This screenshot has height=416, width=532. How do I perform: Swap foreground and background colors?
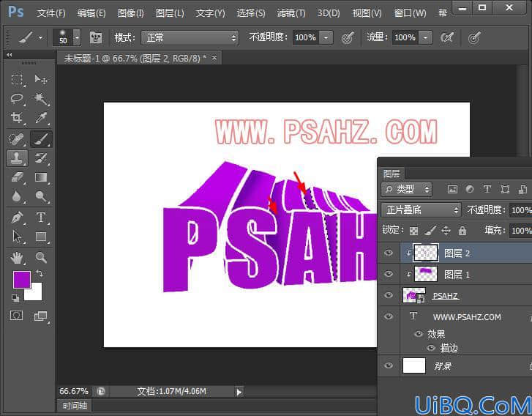pyautogui.click(x=40, y=273)
